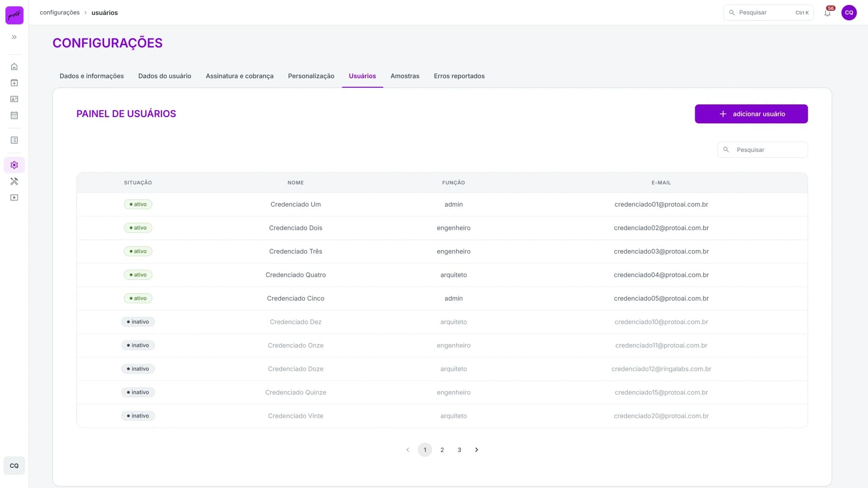Open the notifications bell icon
This screenshot has height=488, width=868.
point(827,13)
